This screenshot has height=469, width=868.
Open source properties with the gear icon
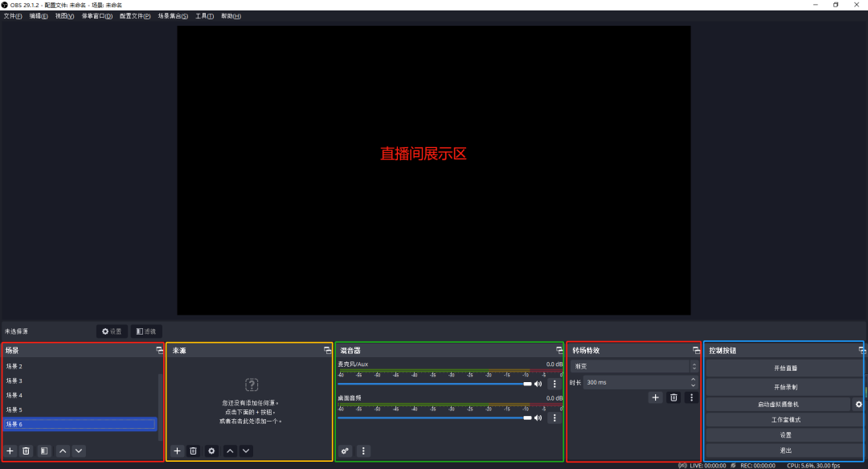pos(211,450)
